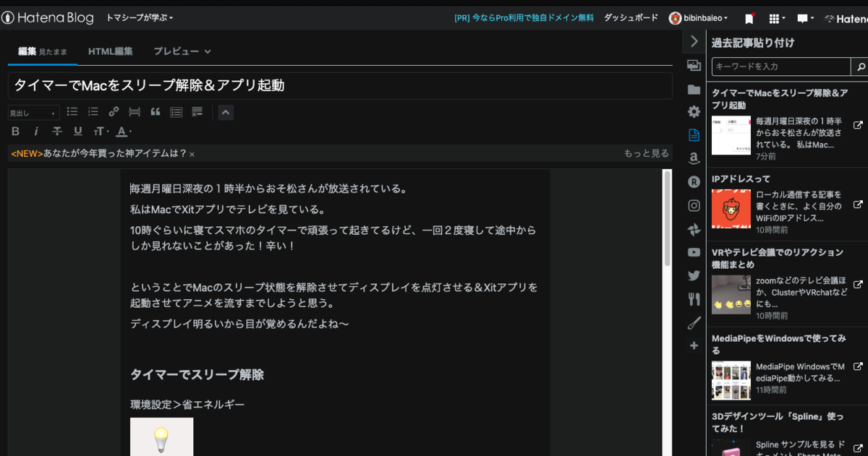Open the Hatena services grid menu
Image resolution: width=868 pixels, height=456 pixels.
pos(776,18)
